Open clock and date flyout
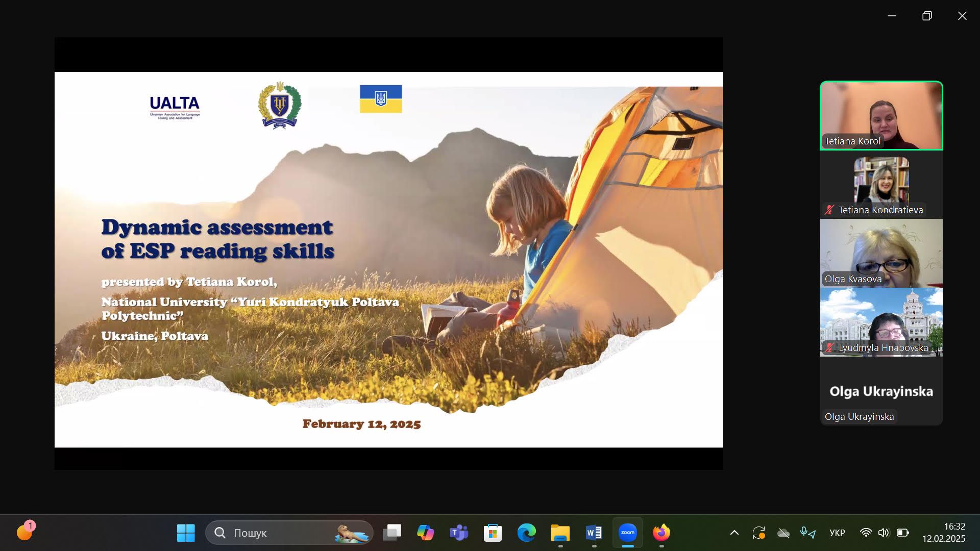 [x=943, y=532]
